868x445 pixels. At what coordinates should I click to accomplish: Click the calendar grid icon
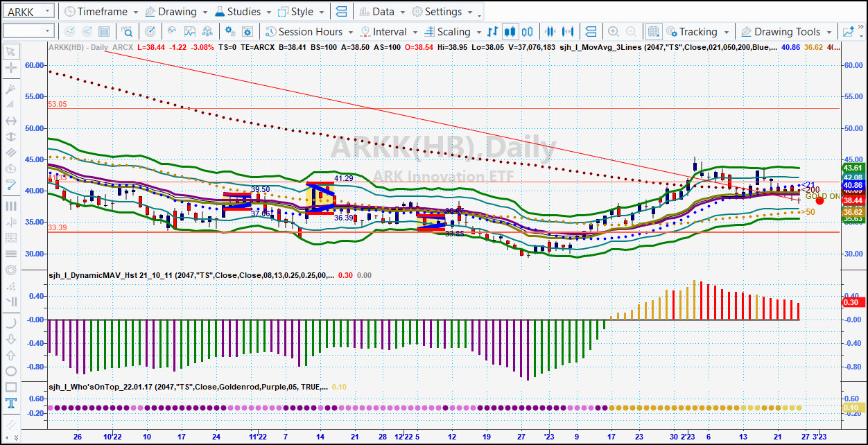(x=104, y=31)
